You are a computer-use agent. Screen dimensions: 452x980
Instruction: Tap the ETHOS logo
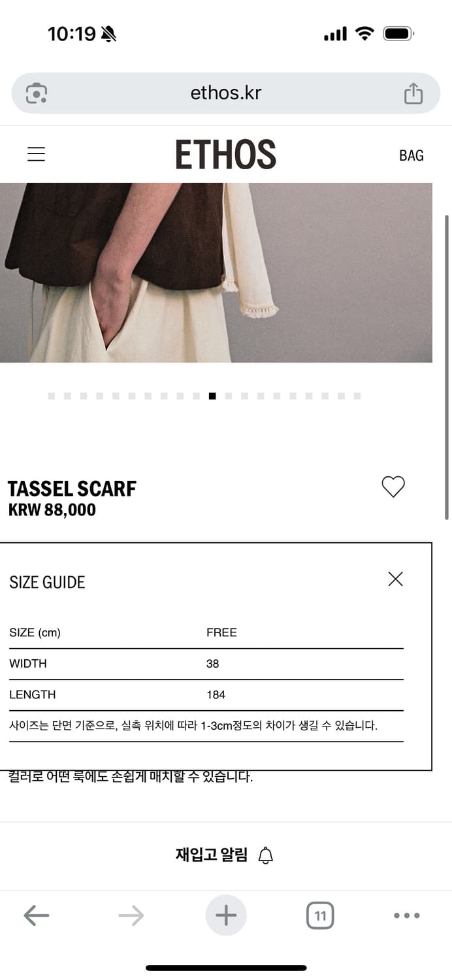click(x=226, y=154)
